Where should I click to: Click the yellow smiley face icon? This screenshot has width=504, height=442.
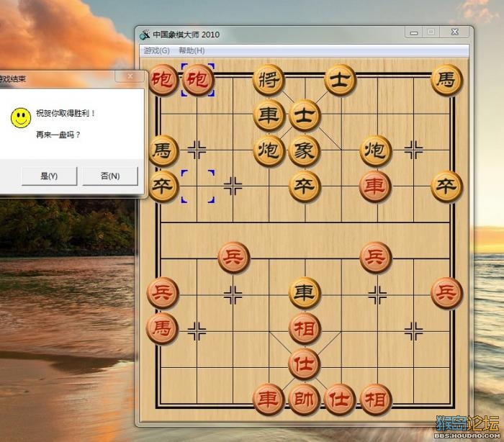point(21,118)
